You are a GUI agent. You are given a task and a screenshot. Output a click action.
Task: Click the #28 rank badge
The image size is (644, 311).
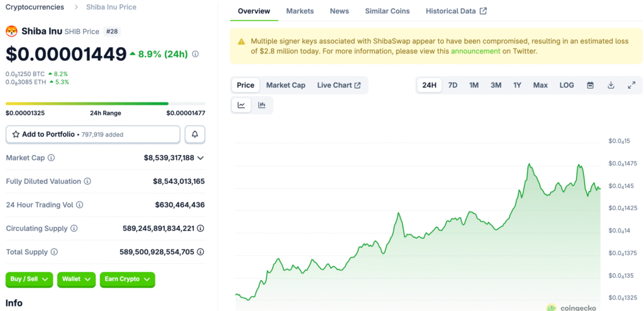[112, 31]
